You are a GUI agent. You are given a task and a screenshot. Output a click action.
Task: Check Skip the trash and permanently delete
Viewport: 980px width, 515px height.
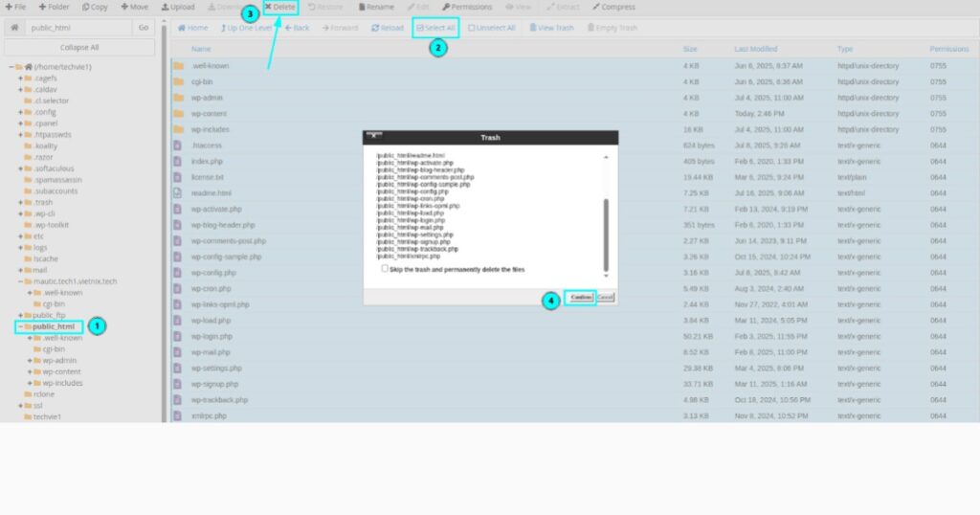click(x=385, y=269)
